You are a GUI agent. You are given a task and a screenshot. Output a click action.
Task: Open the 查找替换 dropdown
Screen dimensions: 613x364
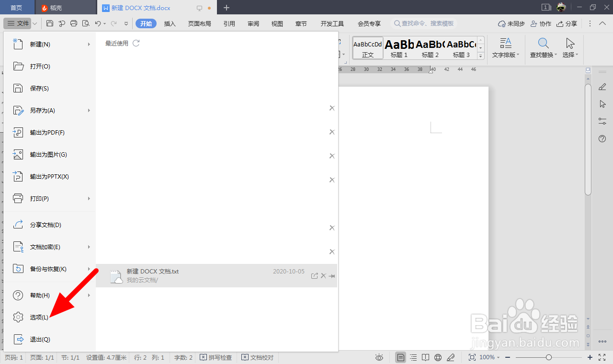pyautogui.click(x=544, y=48)
